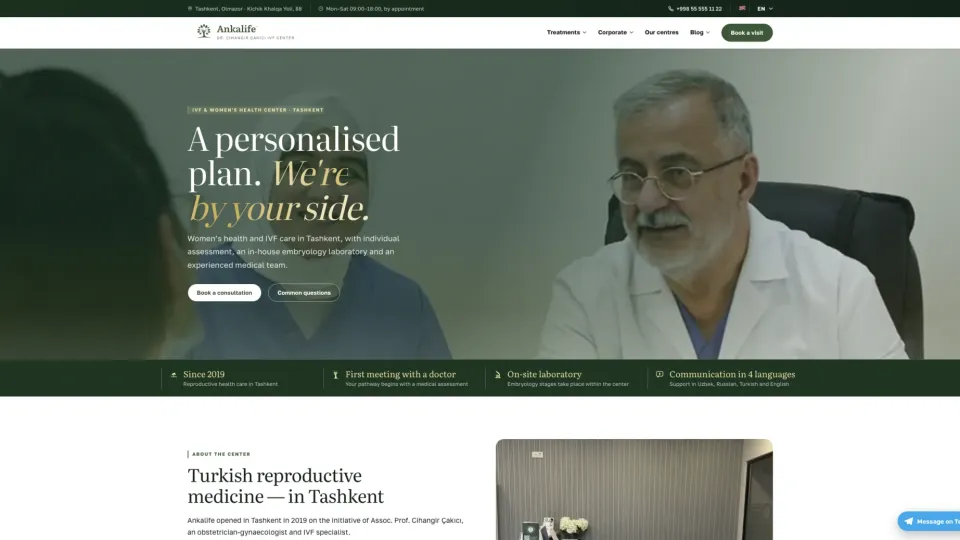Screen dimensions: 960x540
Task: Click the Ankalife tree logo icon
Action: (203, 31)
